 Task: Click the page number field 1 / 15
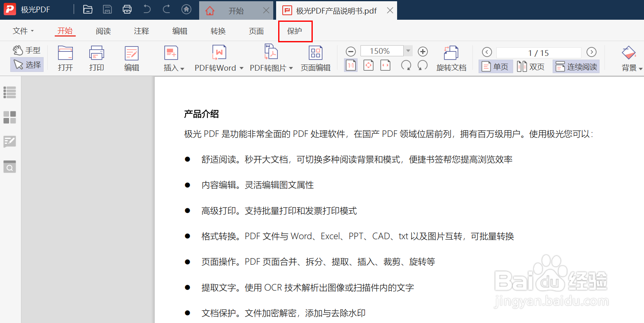539,53
